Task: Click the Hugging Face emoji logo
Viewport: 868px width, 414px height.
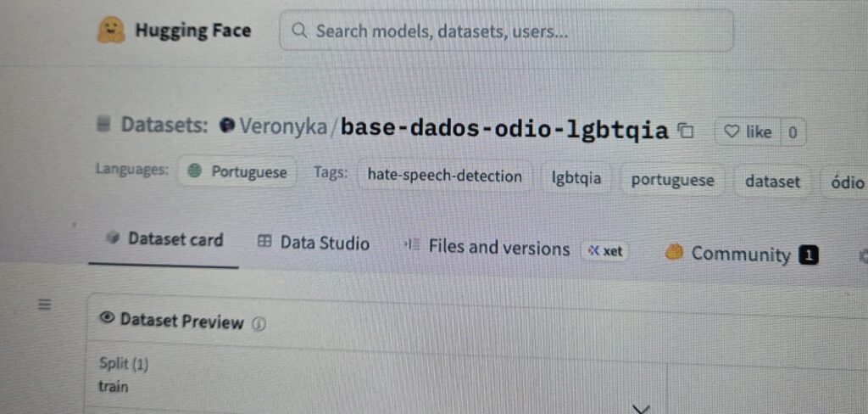Action: [111, 31]
